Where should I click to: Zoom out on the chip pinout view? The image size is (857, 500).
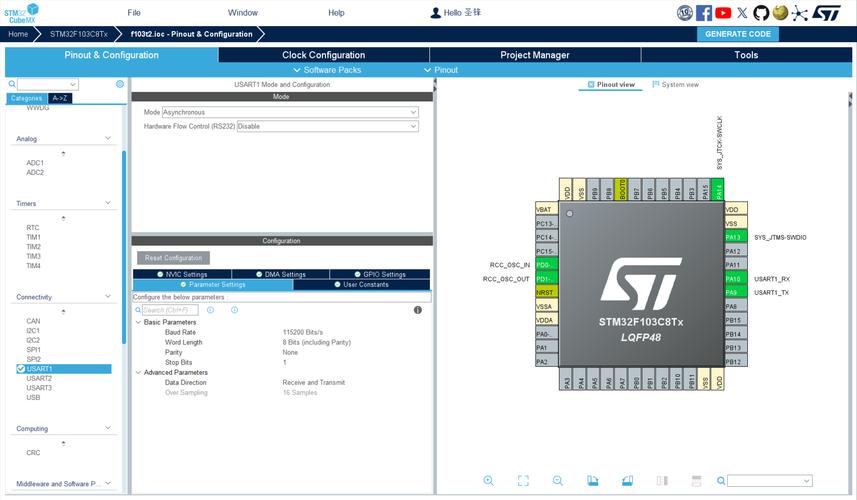pos(558,481)
